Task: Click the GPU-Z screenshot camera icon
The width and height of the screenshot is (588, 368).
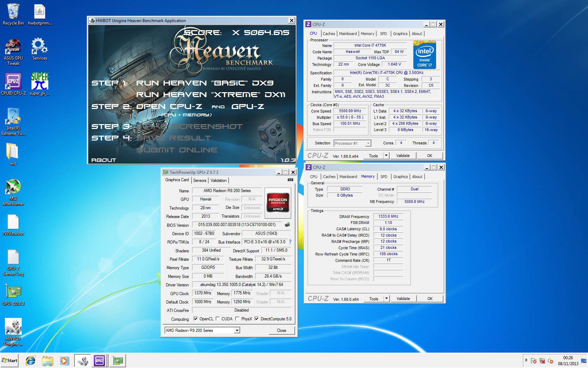Action: click(x=290, y=180)
